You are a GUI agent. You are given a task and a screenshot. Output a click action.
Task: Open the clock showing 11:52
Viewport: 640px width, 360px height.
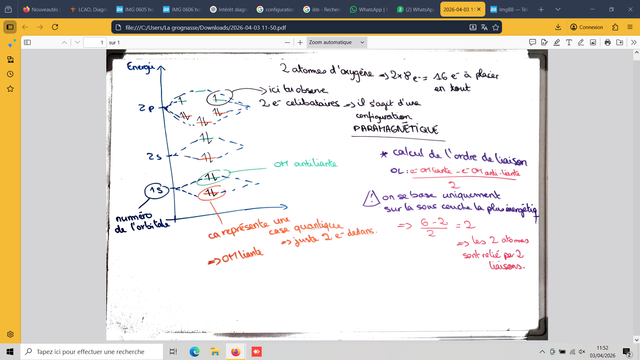[602, 351]
